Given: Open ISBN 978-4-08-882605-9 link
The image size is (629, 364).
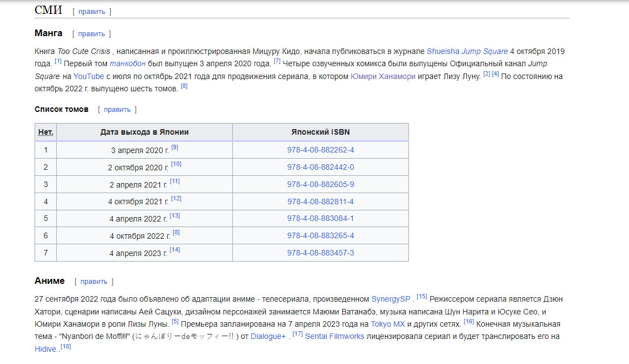Looking at the screenshot, I should pos(320,184).
